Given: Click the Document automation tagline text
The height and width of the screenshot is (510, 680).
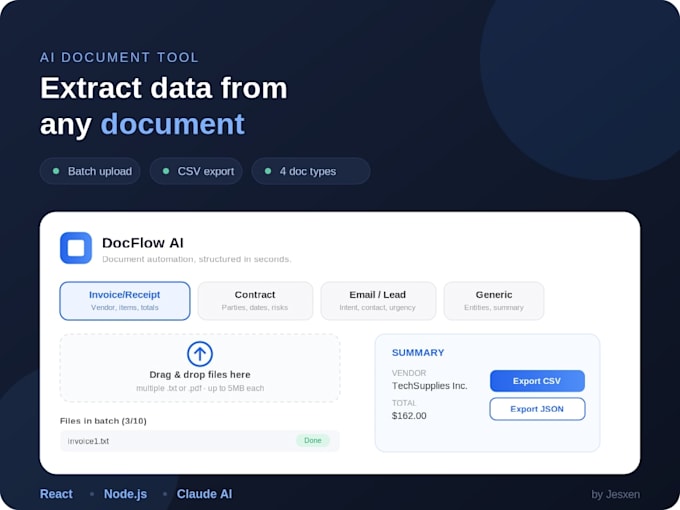Looking at the screenshot, I should [196, 259].
